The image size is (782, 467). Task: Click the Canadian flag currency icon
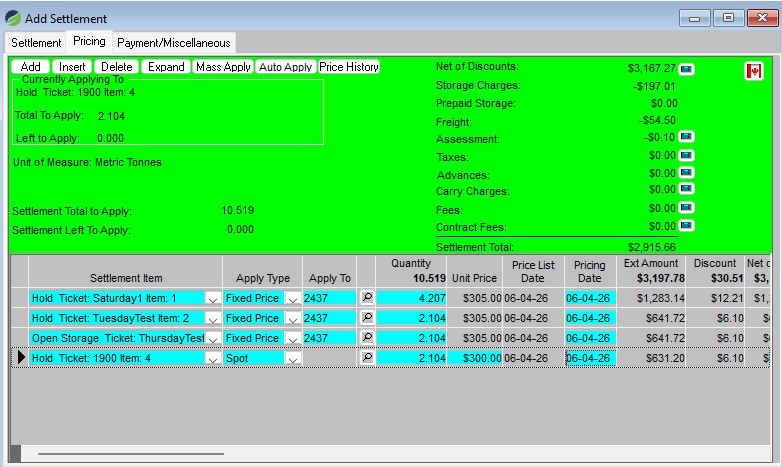[754, 71]
